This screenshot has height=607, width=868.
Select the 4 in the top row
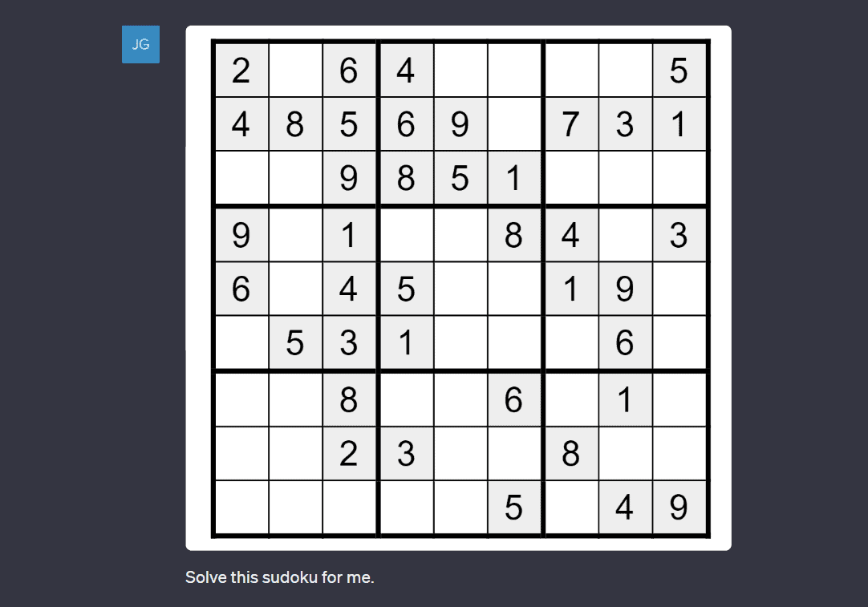406,71
